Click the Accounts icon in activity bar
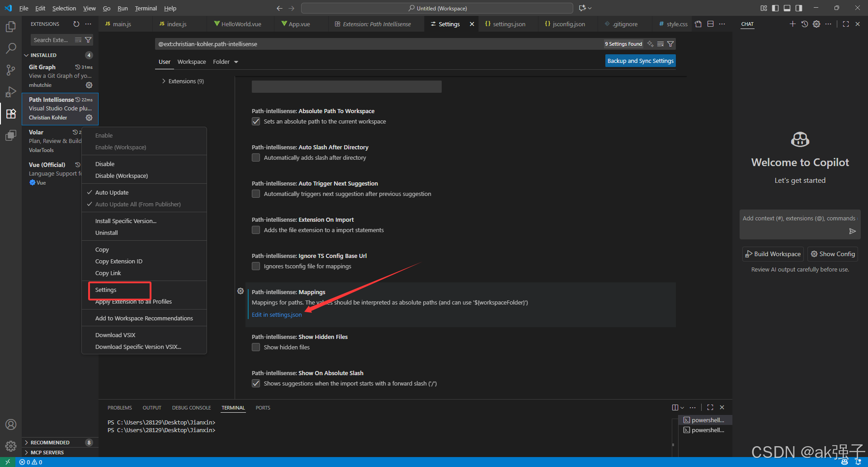The width and height of the screenshot is (868, 467). click(x=10, y=424)
